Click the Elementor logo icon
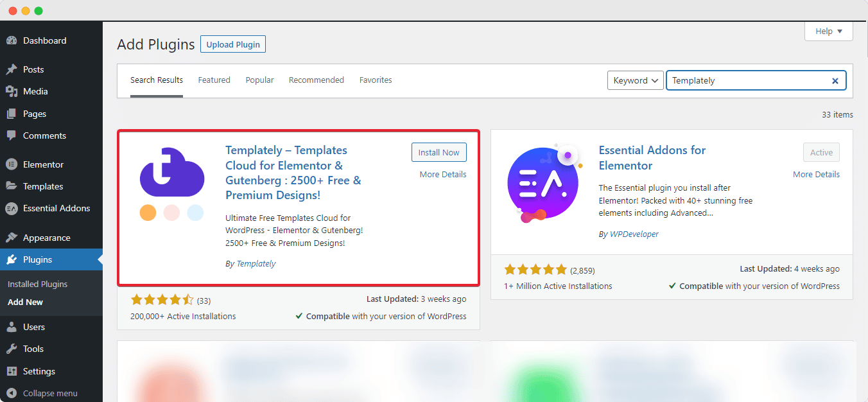The height and width of the screenshot is (402, 868). tap(12, 164)
